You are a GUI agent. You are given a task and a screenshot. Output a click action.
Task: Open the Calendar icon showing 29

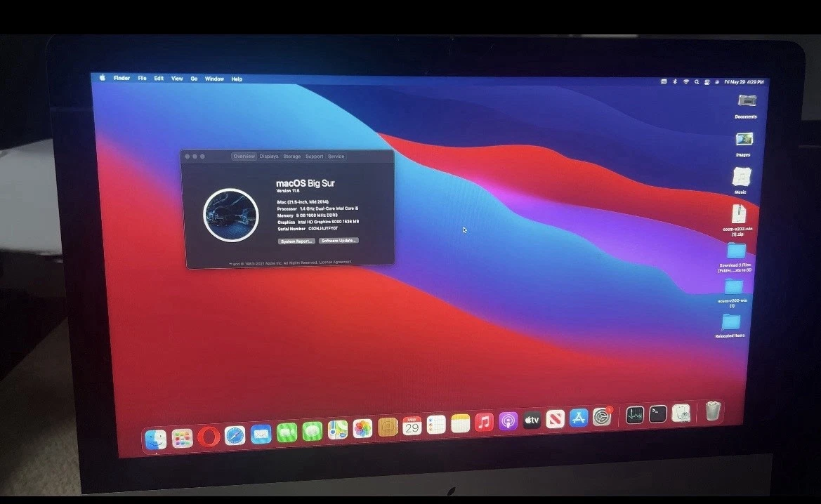pos(412,427)
